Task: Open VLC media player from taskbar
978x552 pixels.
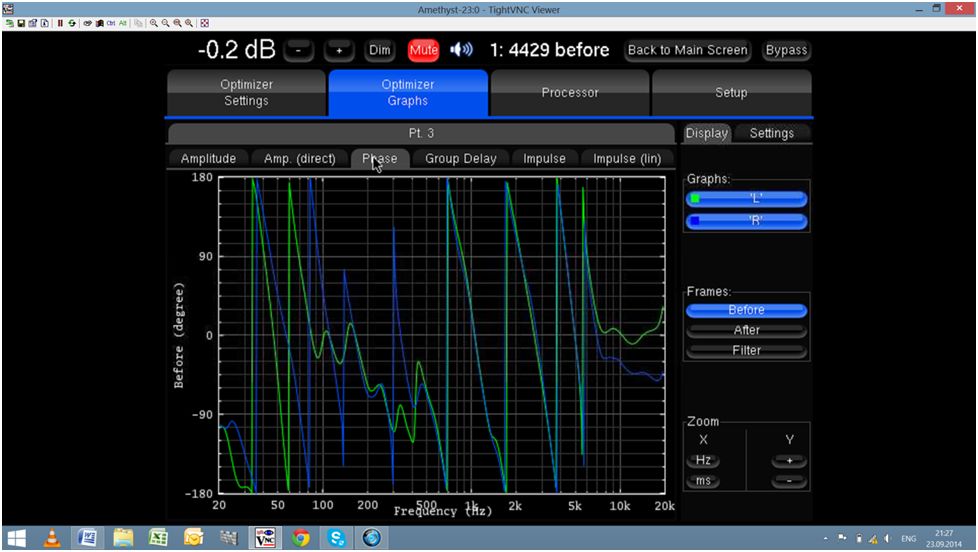Action: point(53,538)
